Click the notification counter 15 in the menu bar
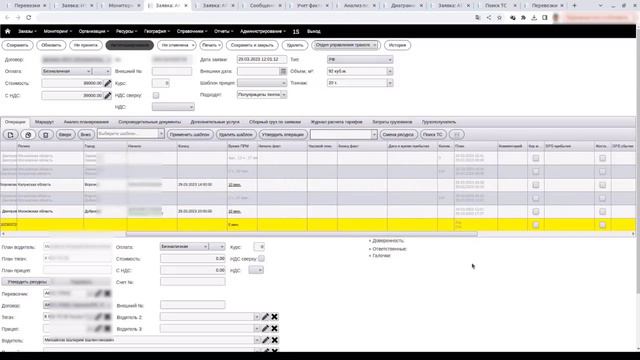The image size is (640, 360). coord(296,31)
